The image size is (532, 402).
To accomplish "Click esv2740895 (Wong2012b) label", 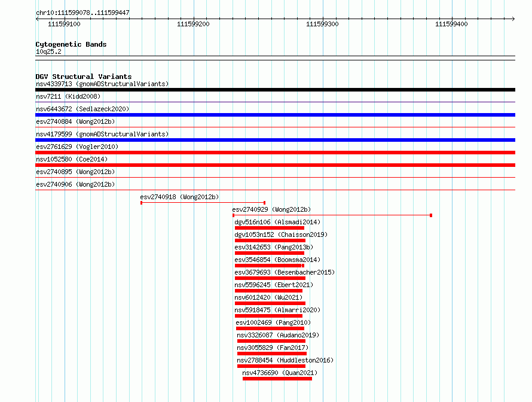I will pyautogui.click(x=75, y=172).
